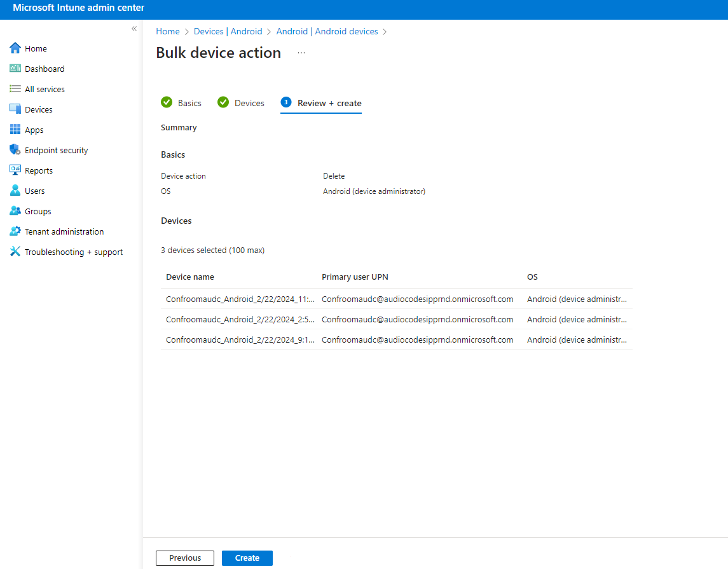Click the Create button

[x=247, y=558]
